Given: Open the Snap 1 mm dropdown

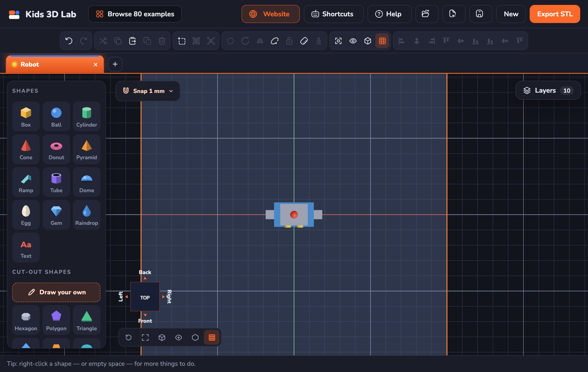Looking at the screenshot, I should [148, 91].
